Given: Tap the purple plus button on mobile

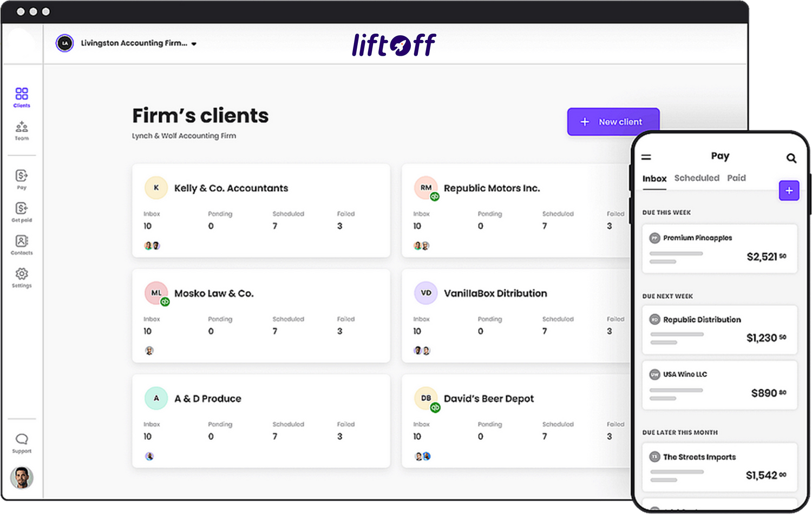Looking at the screenshot, I should (x=789, y=190).
